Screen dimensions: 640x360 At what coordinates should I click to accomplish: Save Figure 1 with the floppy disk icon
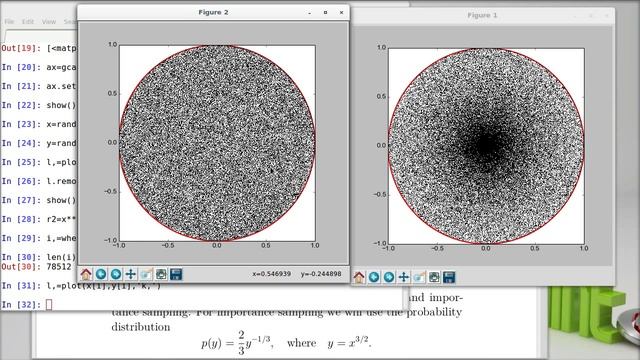pos(449,278)
